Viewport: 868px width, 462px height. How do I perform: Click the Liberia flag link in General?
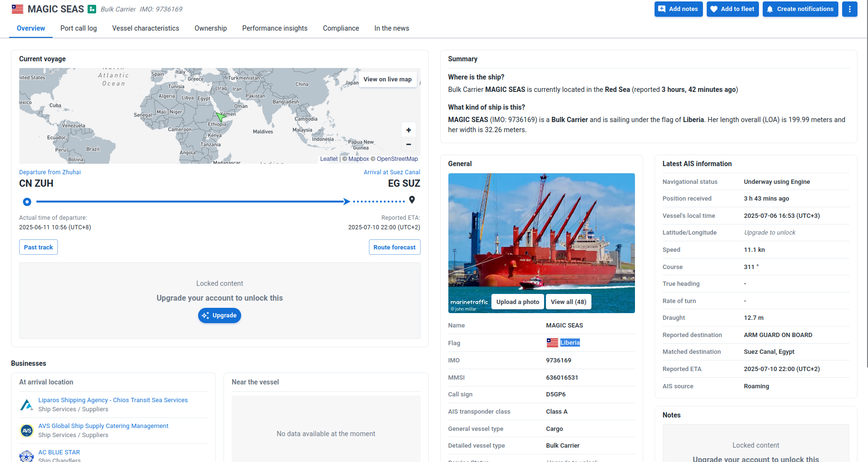click(x=570, y=343)
